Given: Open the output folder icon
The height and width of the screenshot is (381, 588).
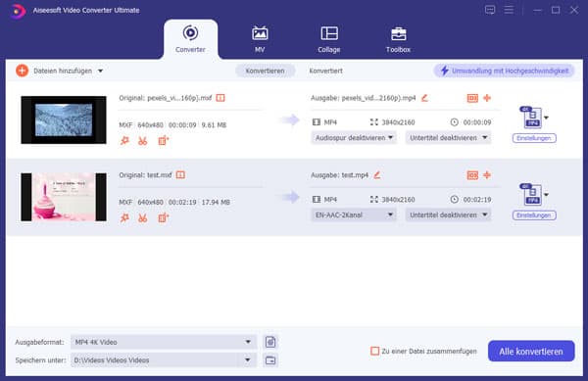Looking at the screenshot, I should (x=270, y=360).
